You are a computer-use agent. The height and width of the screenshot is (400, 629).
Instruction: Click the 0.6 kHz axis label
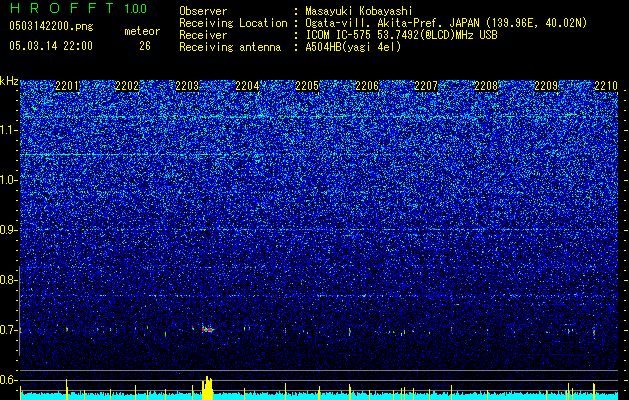[x=8, y=380]
